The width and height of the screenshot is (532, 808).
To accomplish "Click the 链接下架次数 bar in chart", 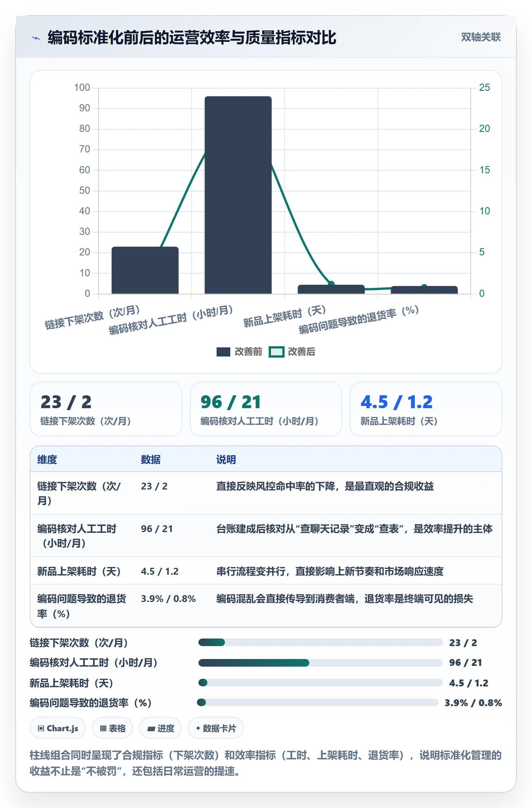I will (145, 270).
